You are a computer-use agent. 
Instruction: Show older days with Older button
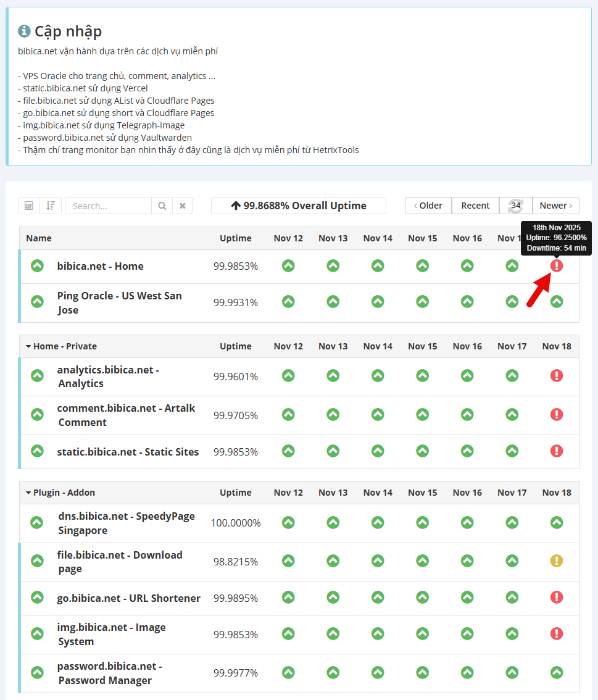(x=428, y=206)
